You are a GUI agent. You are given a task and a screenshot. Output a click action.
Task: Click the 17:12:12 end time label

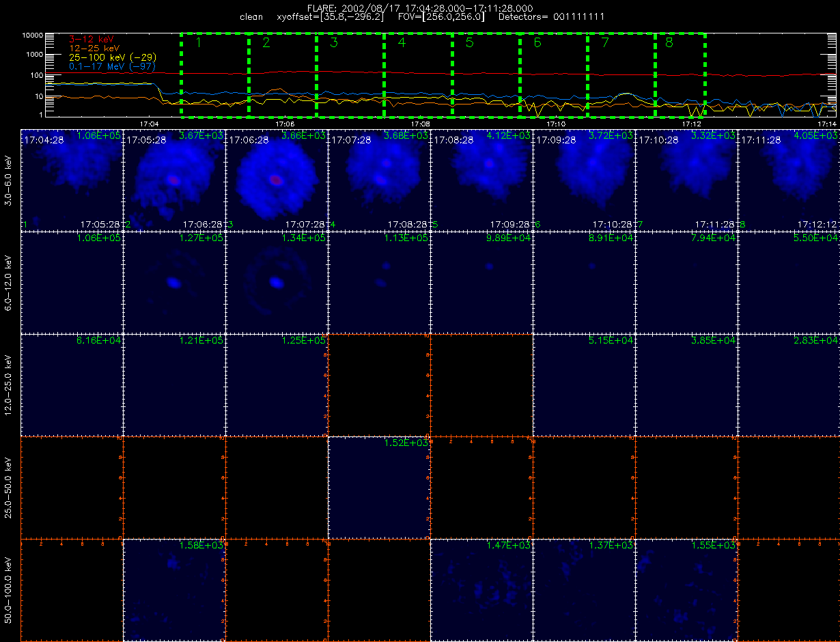tap(818, 224)
